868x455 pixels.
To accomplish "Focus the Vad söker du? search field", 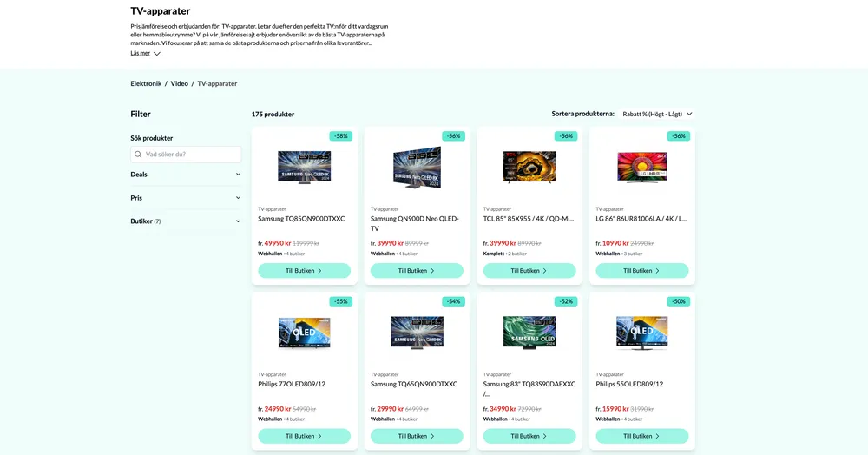I will pyautogui.click(x=186, y=155).
